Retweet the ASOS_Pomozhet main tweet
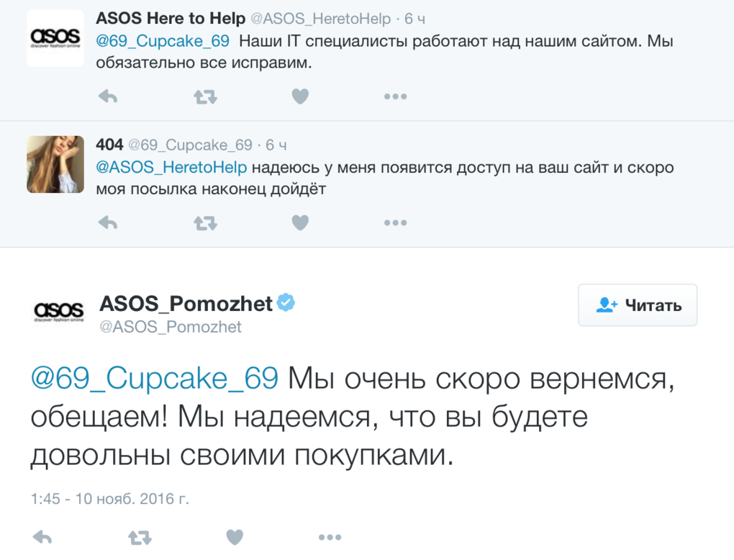The width and height of the screenshot is (734, 560). [140, 538]
